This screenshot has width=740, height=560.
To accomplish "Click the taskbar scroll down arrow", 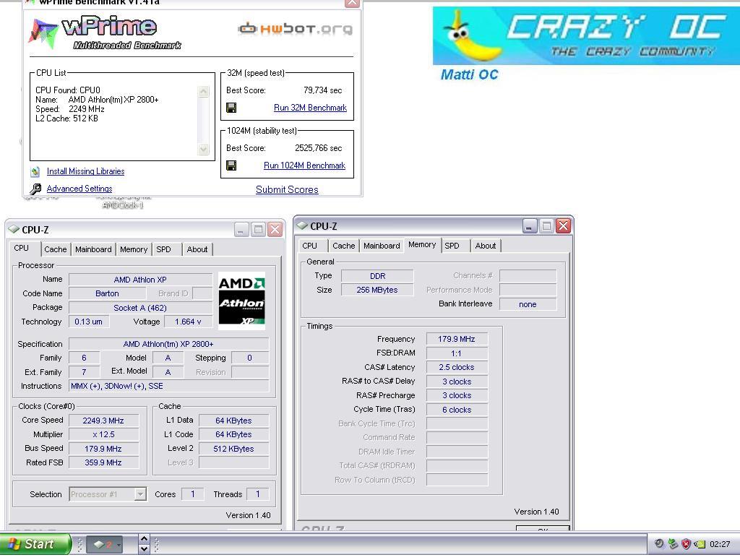I will pyautogui.click(x=144, y=549).
